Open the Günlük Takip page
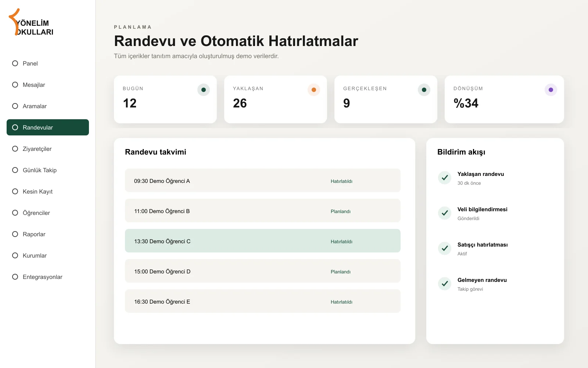This screenshot has height=368, width=588. tap(48, 170)
